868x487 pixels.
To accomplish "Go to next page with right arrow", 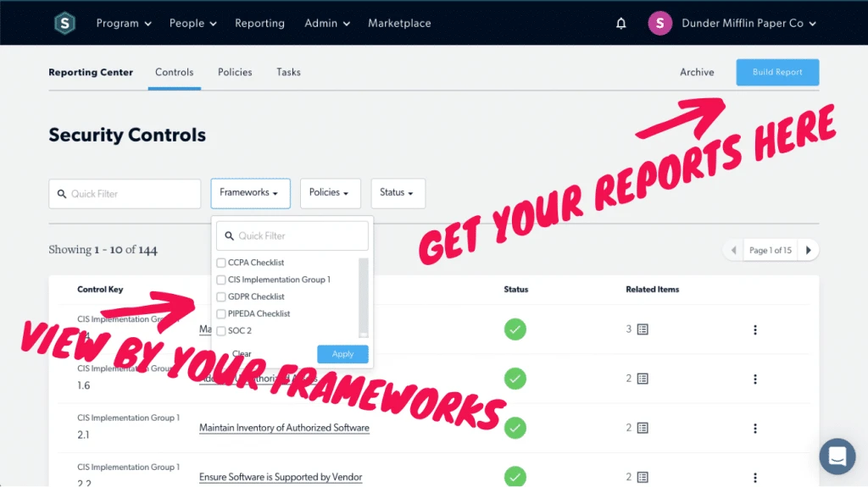I will (x=809, y=251).
